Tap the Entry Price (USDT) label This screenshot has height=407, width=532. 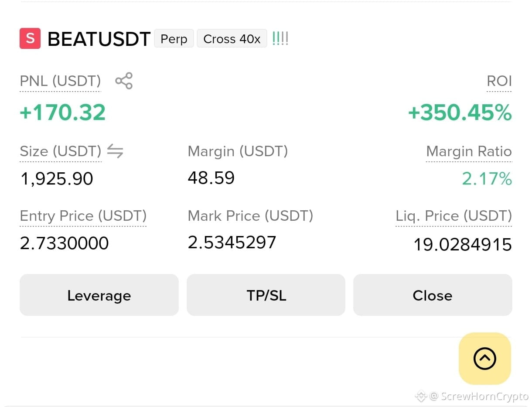[x=83, y=216]
